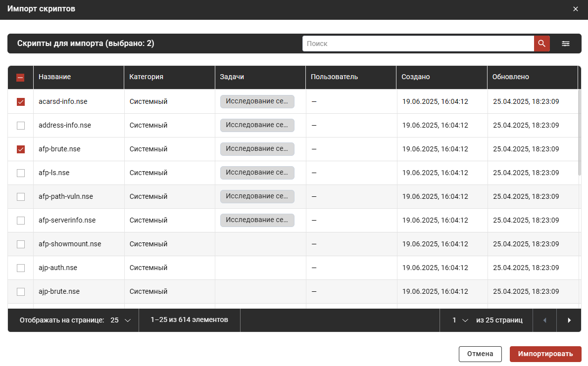
Task: Open the filter settings icon
Action: tap(565, 44)
